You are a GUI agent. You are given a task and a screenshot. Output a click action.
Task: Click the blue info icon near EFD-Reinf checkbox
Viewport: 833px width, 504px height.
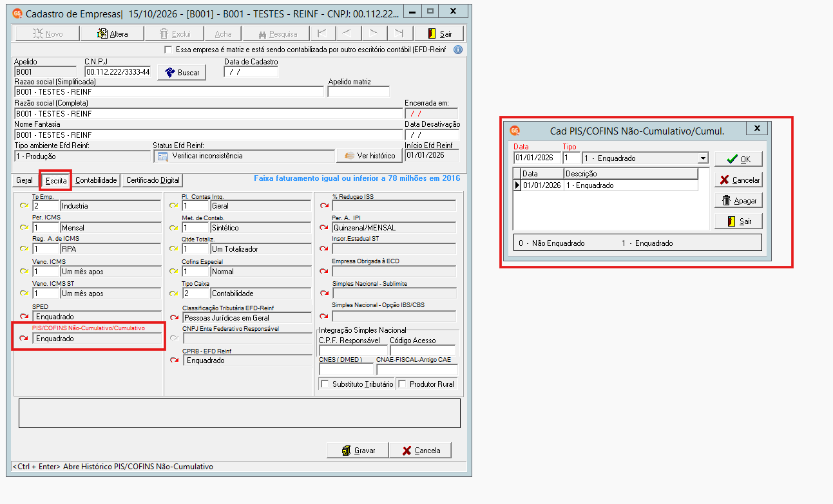click(x=458, y=50)
